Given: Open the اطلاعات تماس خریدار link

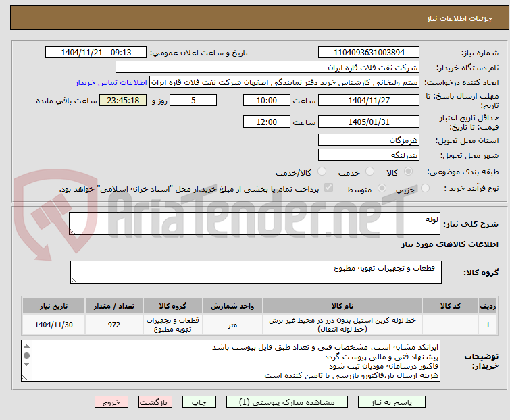Looking at the screenshot, I should pyautogui.click(x=111, y=82).
